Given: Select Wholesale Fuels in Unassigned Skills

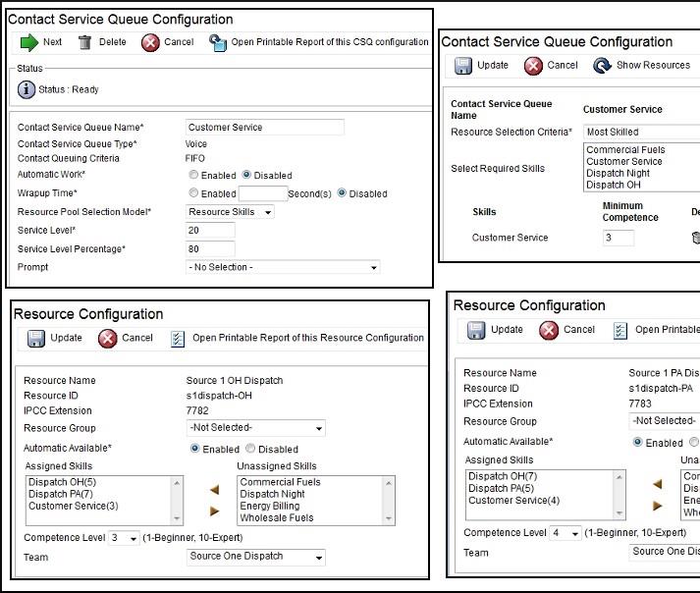Looking at the screenshot, I should pos(277,518).
